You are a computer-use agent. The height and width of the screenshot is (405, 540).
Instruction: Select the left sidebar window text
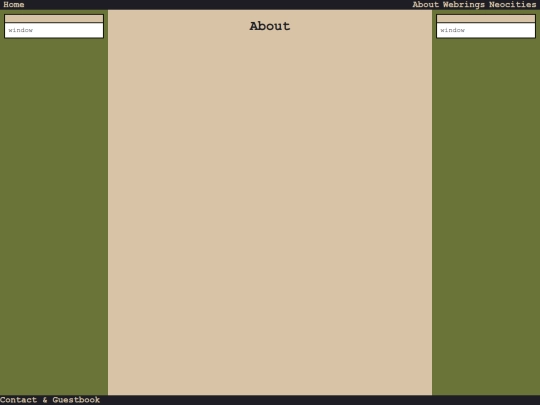pos(21,30)
